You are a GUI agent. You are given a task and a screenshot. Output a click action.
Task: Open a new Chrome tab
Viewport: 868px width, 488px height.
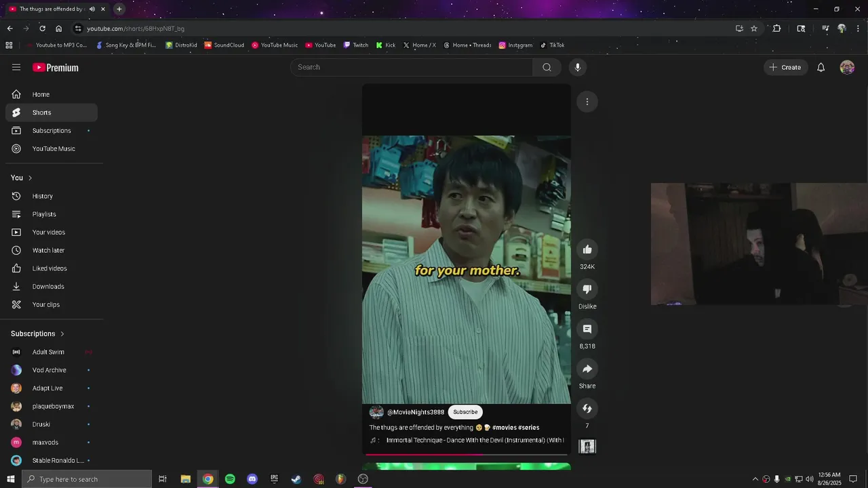click(119, 9)
